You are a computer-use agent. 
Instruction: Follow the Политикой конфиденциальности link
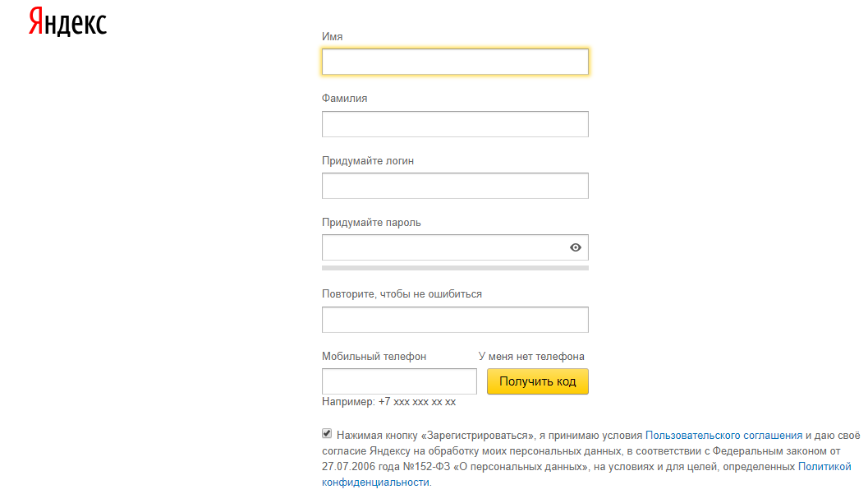824,467
